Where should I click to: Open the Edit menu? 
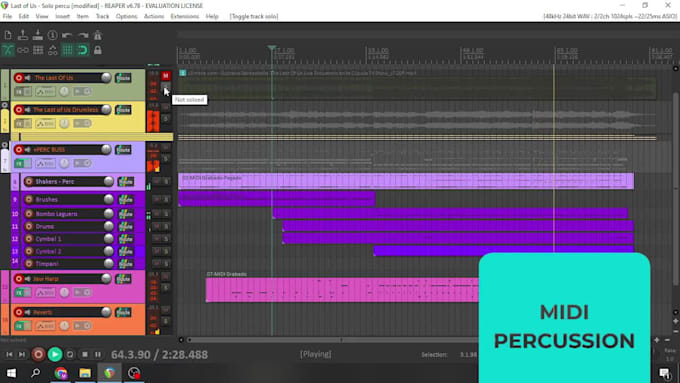23,16
